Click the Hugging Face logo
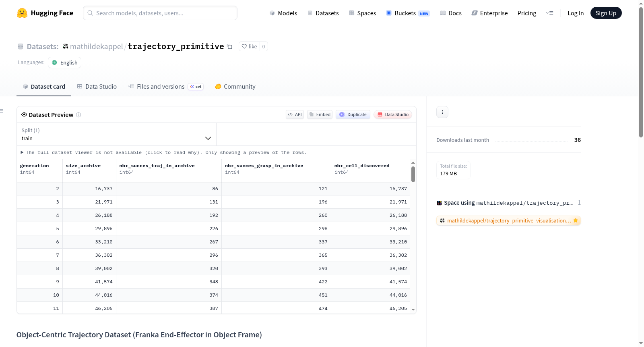 45,13
